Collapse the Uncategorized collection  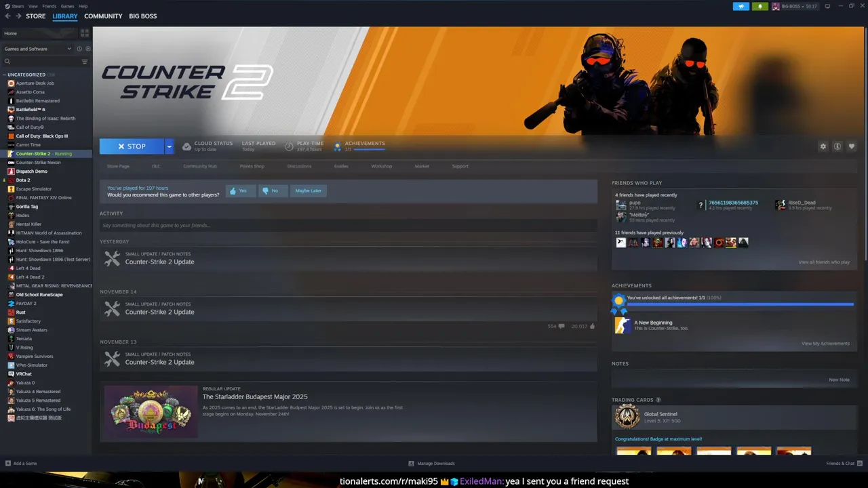point(5,75)
